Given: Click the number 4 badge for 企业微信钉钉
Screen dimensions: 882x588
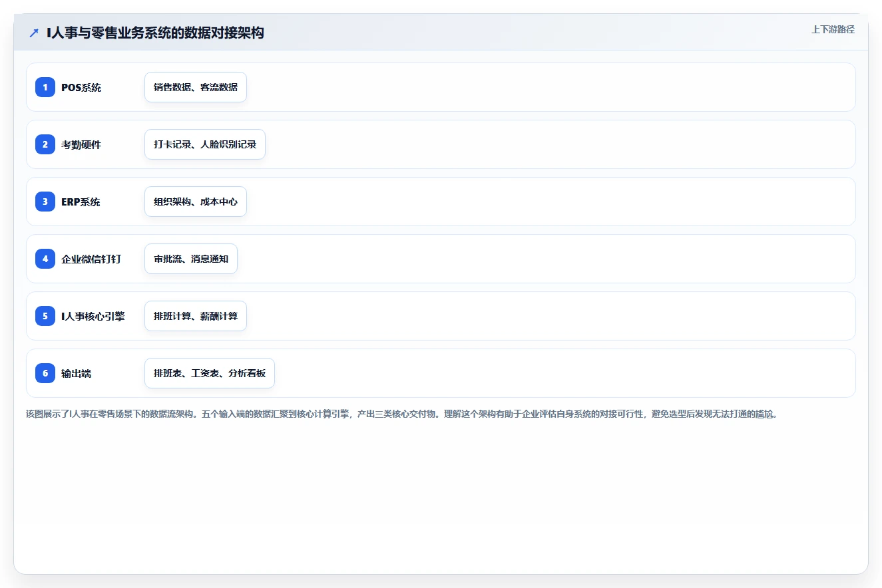Looking at the screenshot, I should [x=45, y=259].
